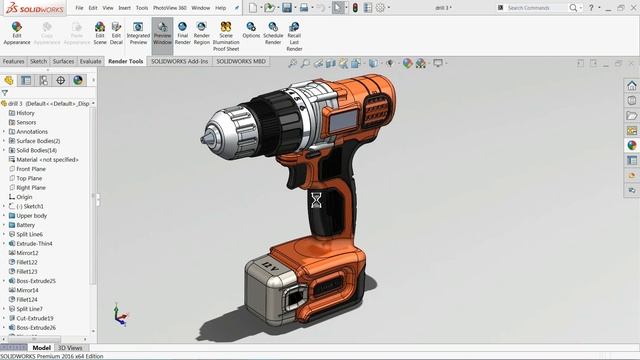Click the Select cursor tool
The image size is (640, 360).
338,7
